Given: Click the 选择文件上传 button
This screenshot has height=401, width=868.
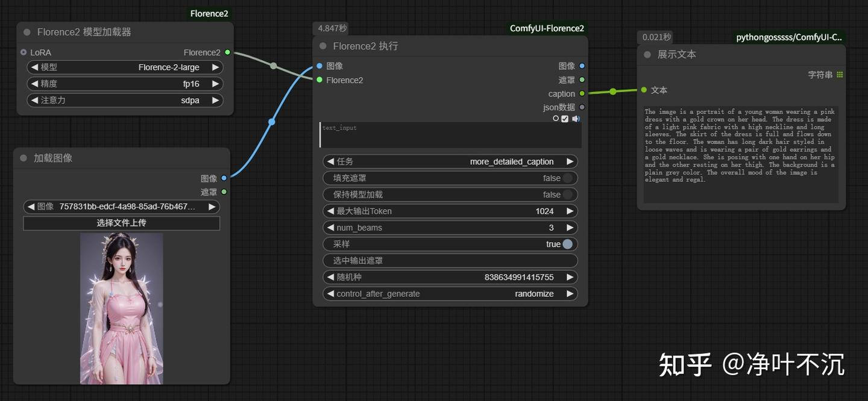Looking at the screenshot, I should pos(122,223).
